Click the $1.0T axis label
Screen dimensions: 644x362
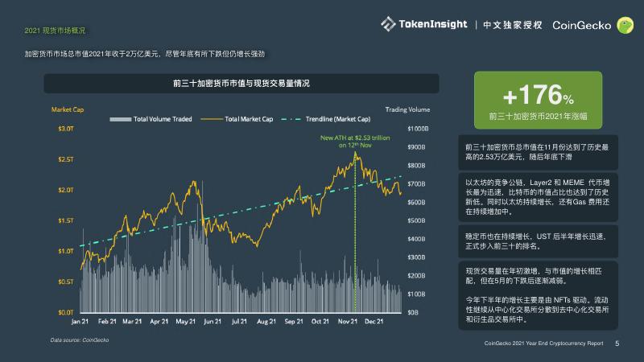coord(66,251)
